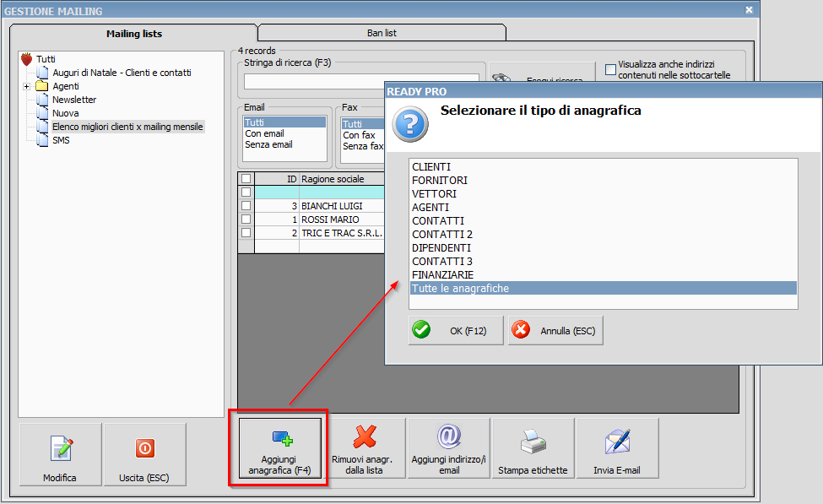Click the Invia E-mail envelope icon
The width and height of the screenshot is (823, 504).
coord(617,442)
